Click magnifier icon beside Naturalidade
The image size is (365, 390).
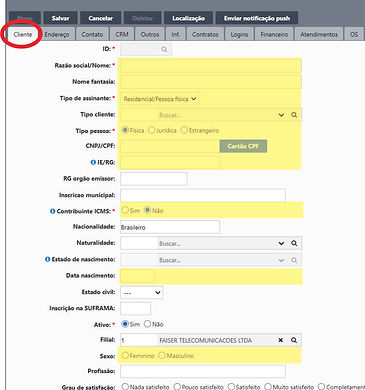click(294, 243)
